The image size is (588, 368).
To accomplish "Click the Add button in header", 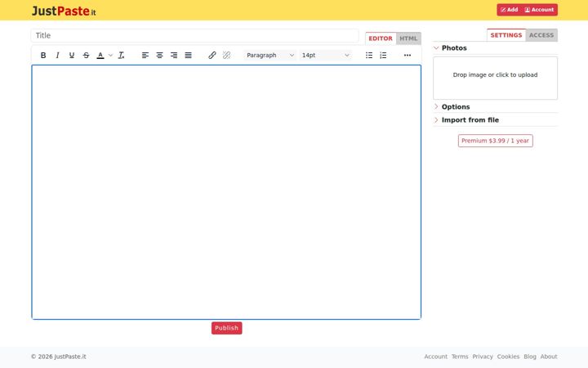I will click(x=509, y=10).
